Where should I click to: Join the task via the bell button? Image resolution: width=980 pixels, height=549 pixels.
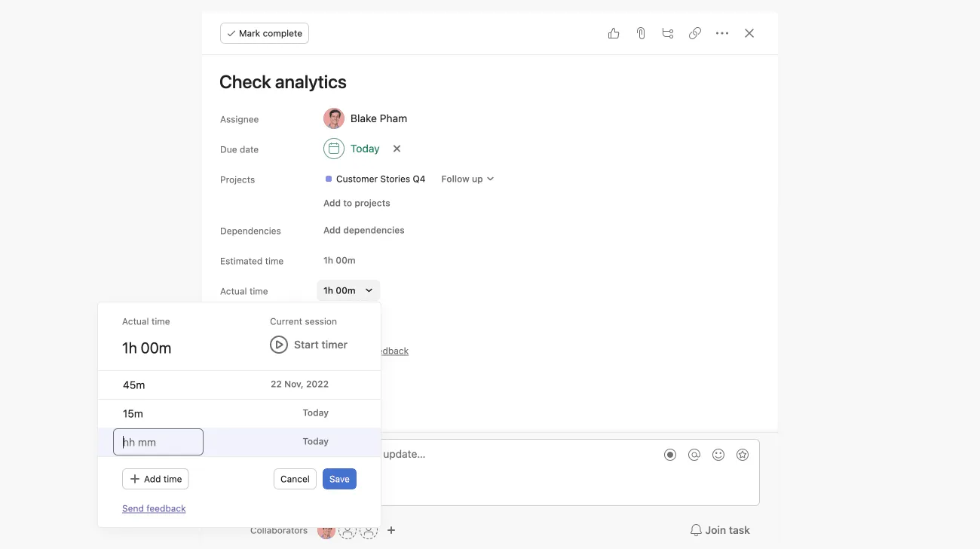(719, 530)
